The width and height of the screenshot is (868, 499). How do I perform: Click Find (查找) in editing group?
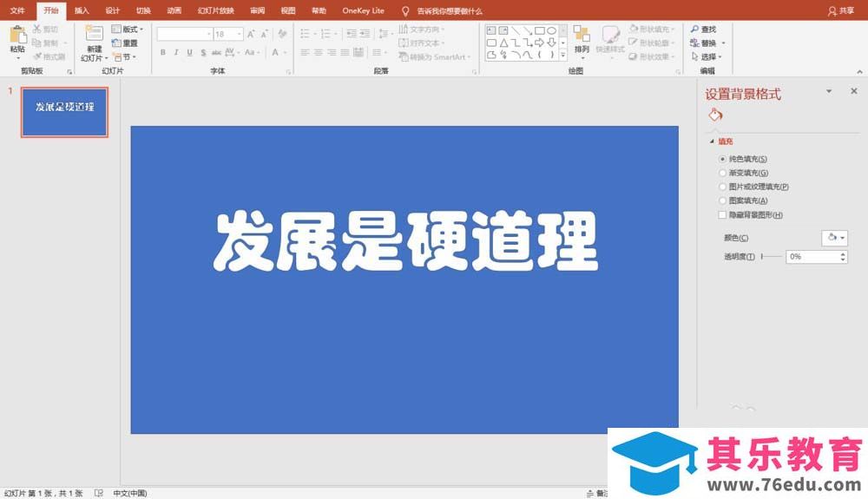tap(704, 30)
